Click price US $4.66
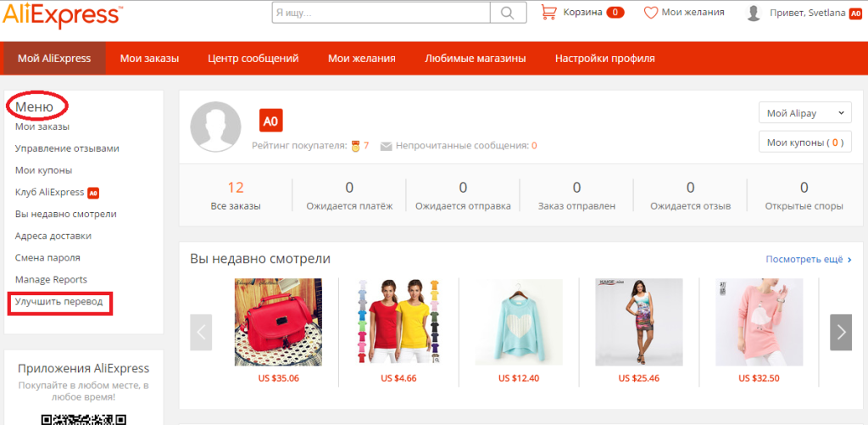 tap(398, 379)
